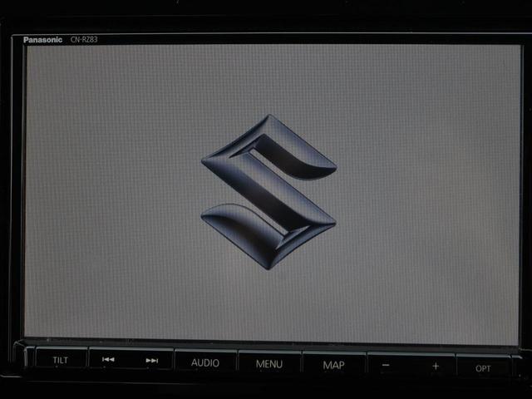Click the Panasonic brand label

tap(40, 39)
